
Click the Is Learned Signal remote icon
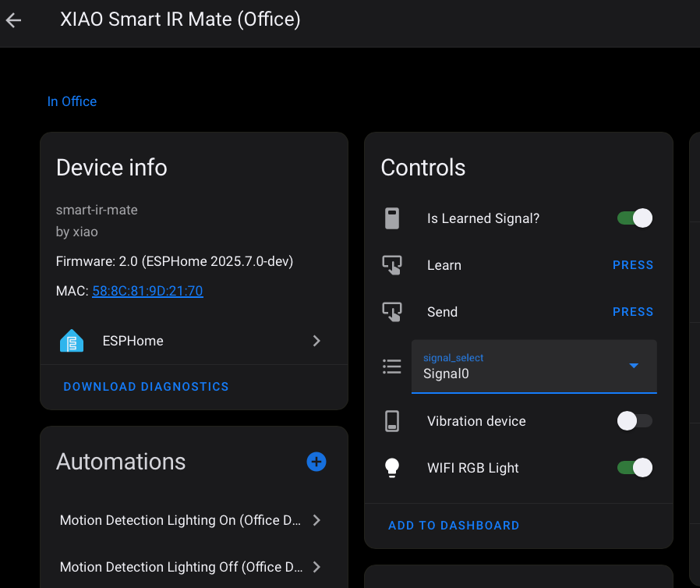click(392, 218)
